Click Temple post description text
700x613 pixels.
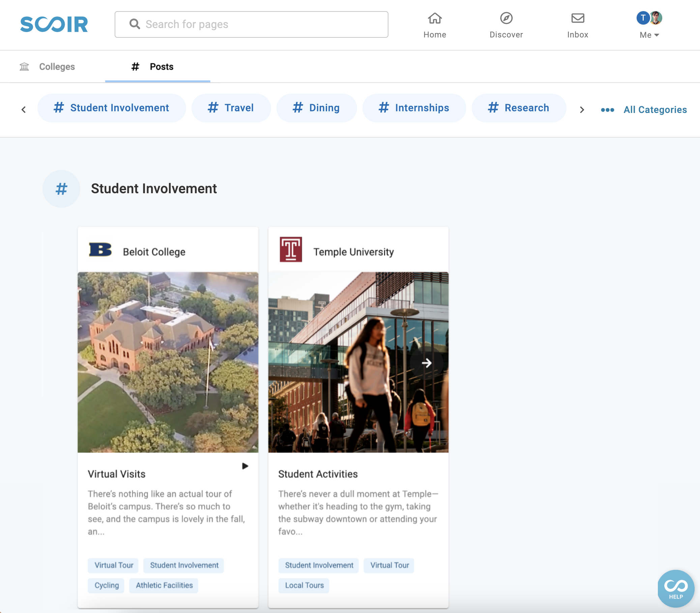(358, 513)
